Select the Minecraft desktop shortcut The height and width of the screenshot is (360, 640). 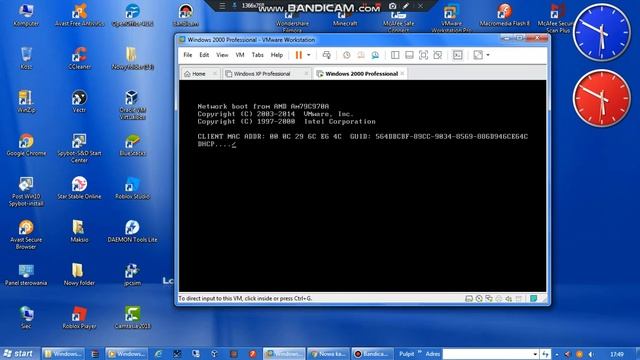pos(345,19)
